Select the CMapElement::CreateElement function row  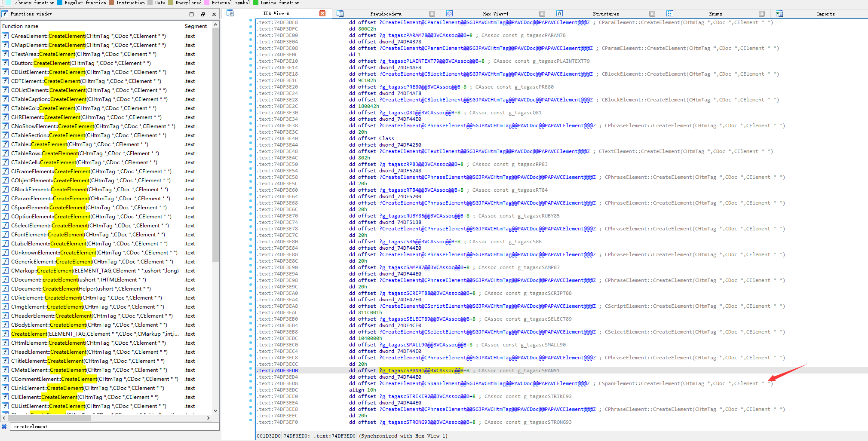click(106, 45)
